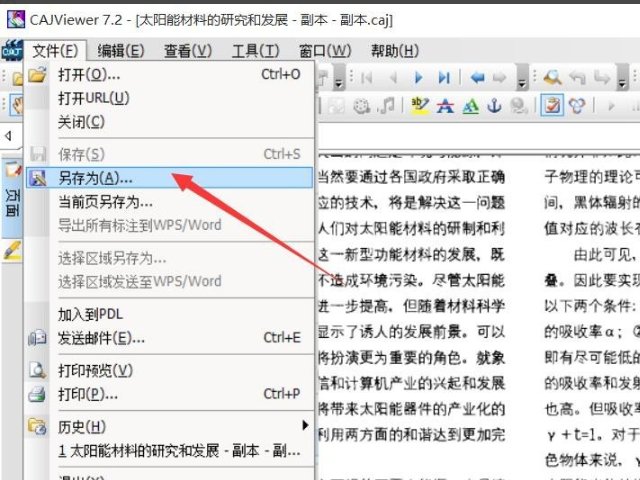Click the blue linked-circles toolbar icon
Screen dimensions: 640x480
[577, 106]
